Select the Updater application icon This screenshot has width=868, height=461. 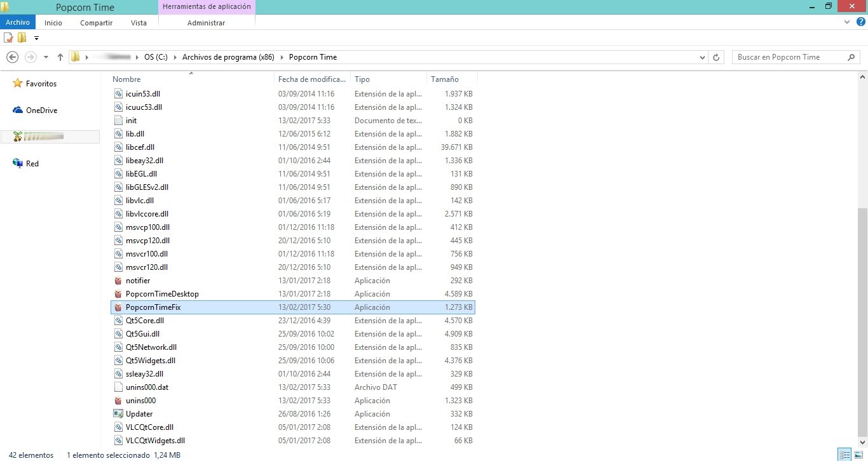[118, 414]
